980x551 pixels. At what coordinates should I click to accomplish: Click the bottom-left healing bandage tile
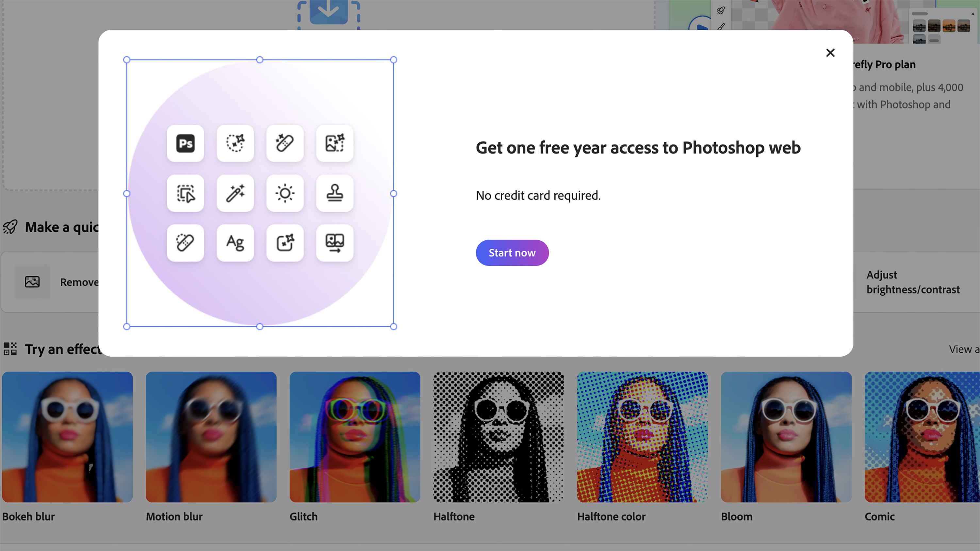pyautogui.click(x=185, y=243)
